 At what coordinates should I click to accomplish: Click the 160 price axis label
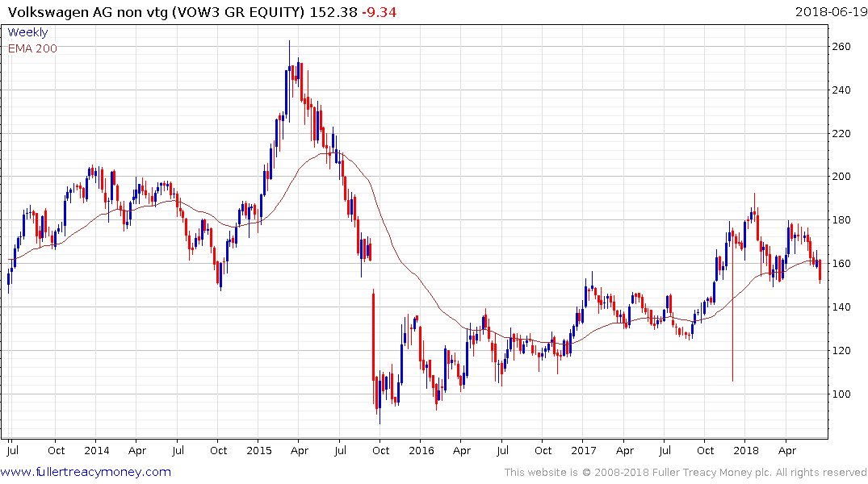pyautogui.click(x=841, y=263)
